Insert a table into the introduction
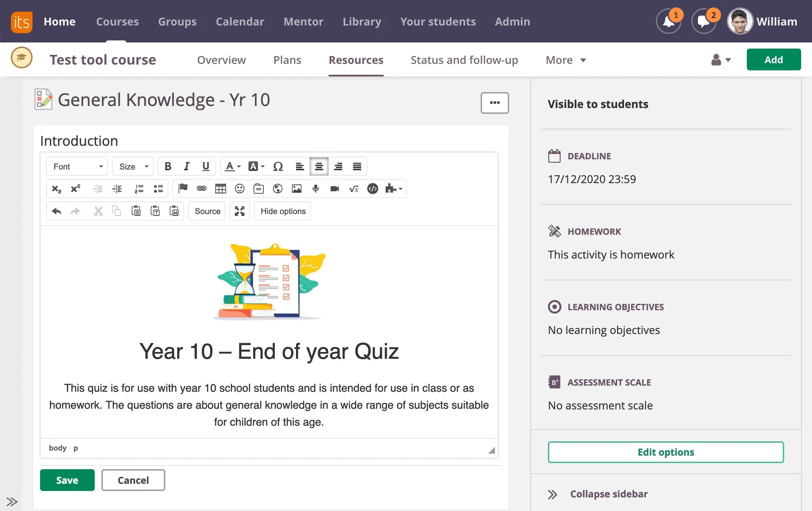The height and width of the screenshot is (511, 812). [x=220, y=189]
